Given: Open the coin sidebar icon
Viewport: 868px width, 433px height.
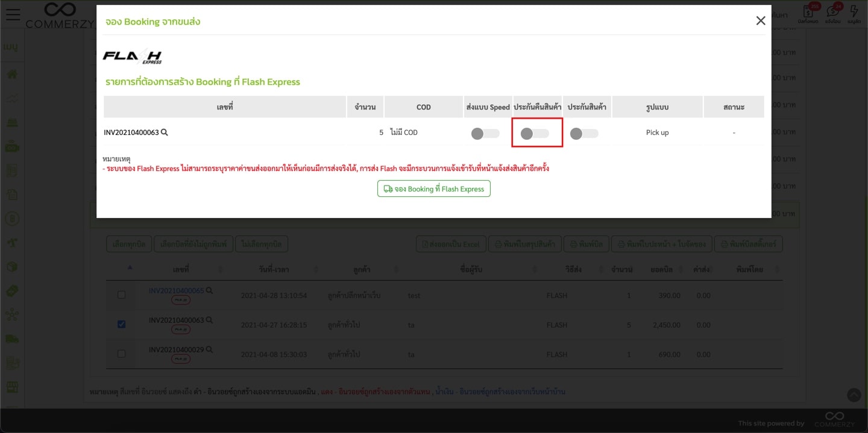Looking at the screenshot, I should coord(12,218).
